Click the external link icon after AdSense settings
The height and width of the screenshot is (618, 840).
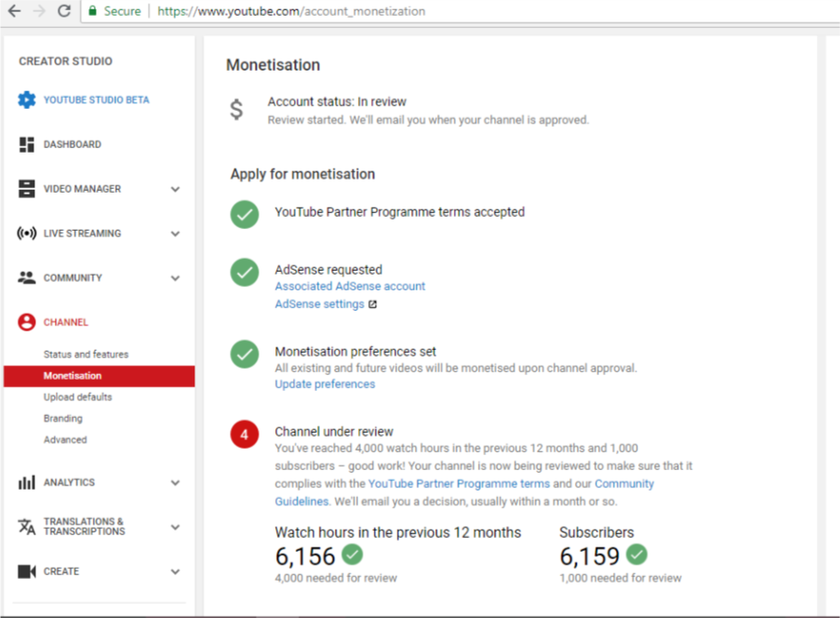(373, 304)
